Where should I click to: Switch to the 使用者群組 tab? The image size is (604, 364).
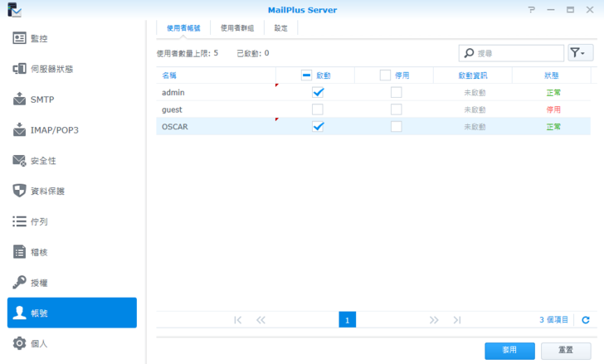click(237, 28)
